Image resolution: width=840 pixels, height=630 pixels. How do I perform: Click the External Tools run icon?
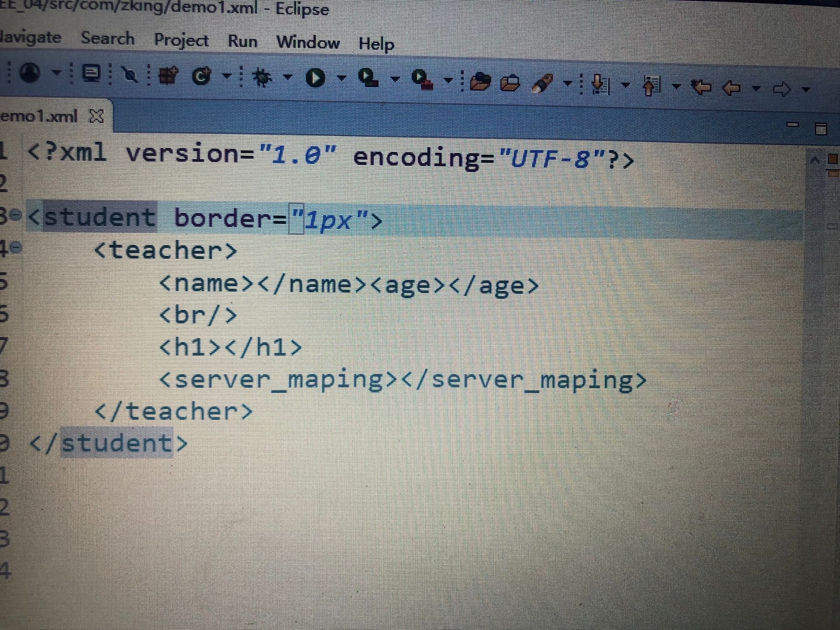(423, 80)
